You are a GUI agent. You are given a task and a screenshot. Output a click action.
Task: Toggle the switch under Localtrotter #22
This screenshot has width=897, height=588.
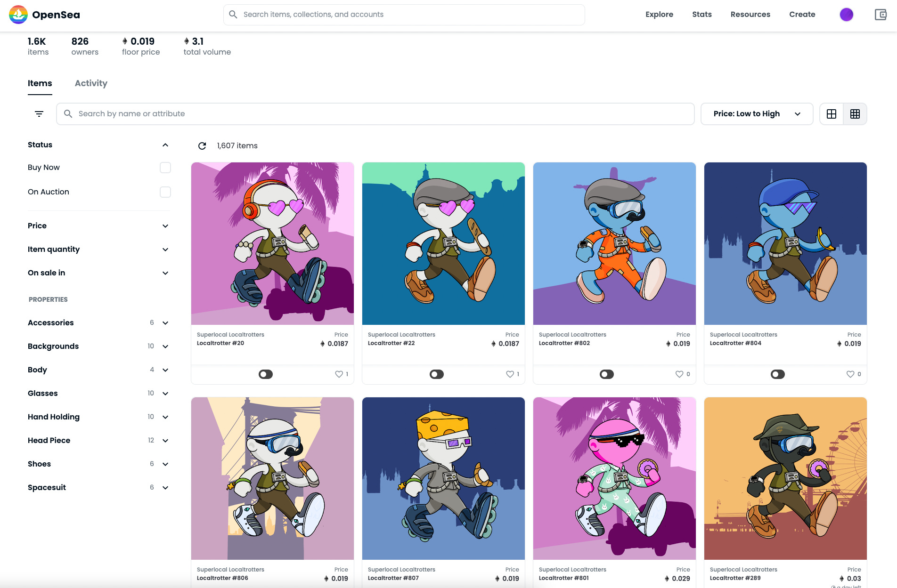click(437, 374)
